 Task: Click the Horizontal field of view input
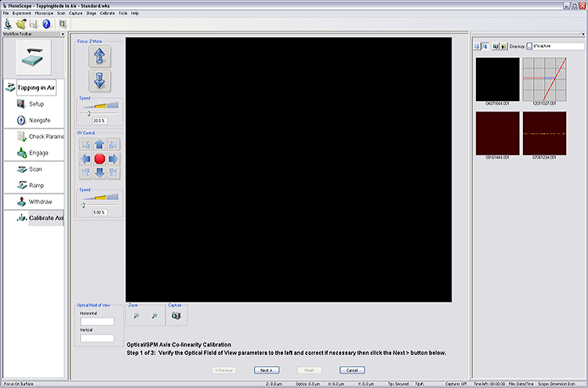[97, 321]
